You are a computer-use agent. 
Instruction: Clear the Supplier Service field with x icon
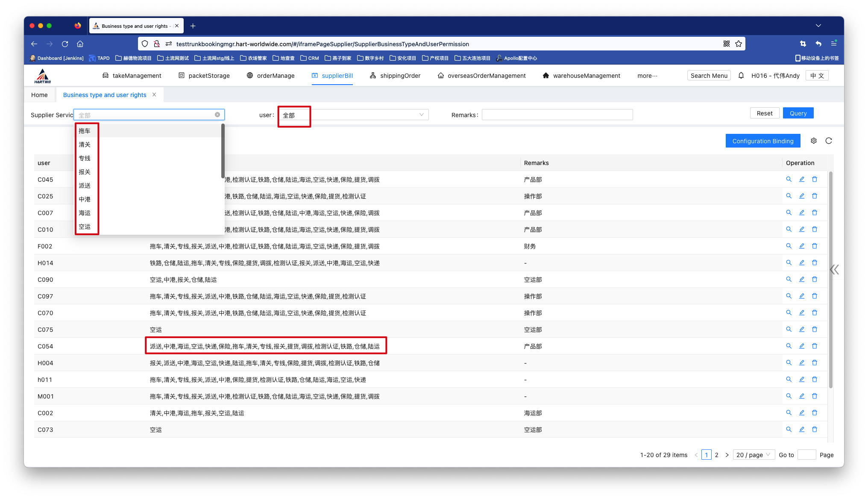(x=217, y=115)
